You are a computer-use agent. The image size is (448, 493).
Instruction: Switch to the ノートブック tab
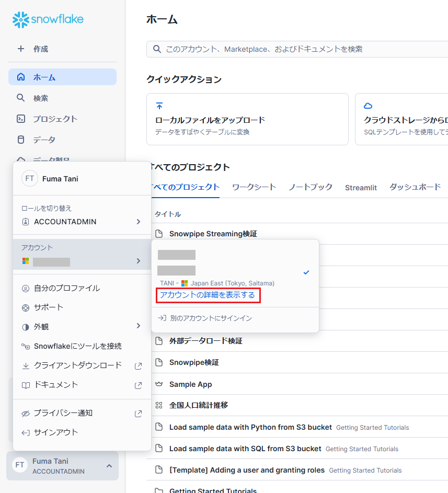pyautogui.click(x=311, y=187)
